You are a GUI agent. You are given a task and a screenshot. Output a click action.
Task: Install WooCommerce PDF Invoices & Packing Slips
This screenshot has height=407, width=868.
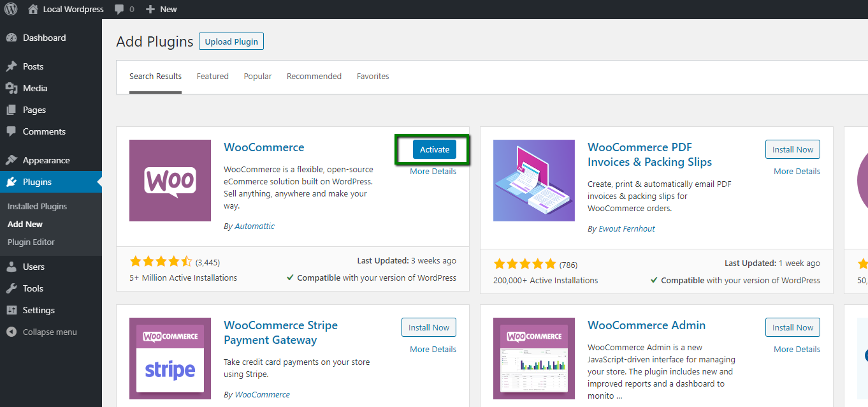(793, 149)
